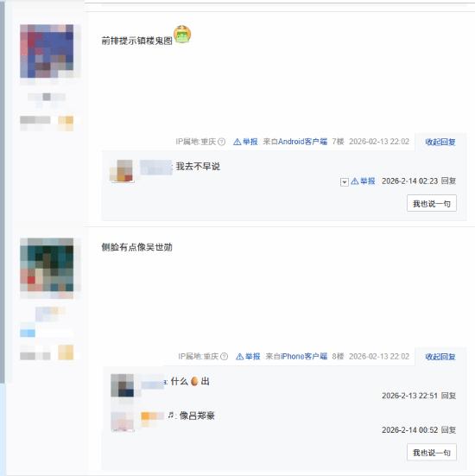Collapse replies with 收起回复 on floor 7

440,142
